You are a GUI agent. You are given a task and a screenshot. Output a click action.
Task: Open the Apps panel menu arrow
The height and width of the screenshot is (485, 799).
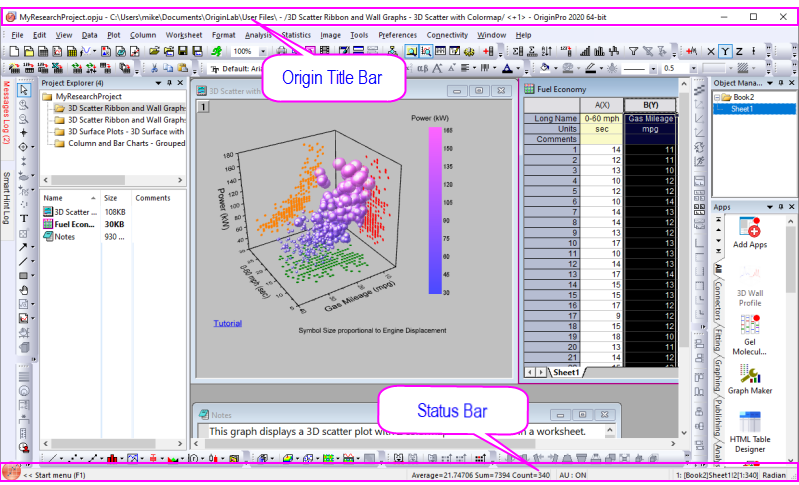pyautogui.click(x=769, y=207)
